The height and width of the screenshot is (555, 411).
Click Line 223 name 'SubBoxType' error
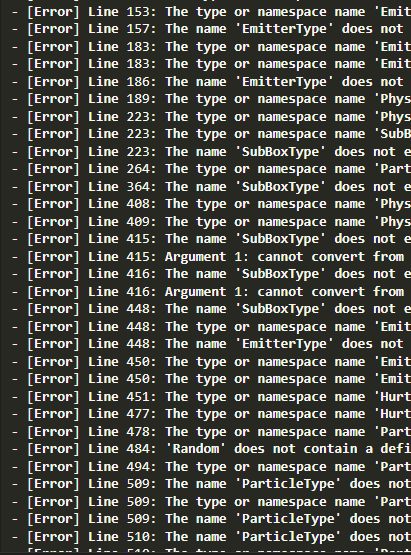point(211,152)
